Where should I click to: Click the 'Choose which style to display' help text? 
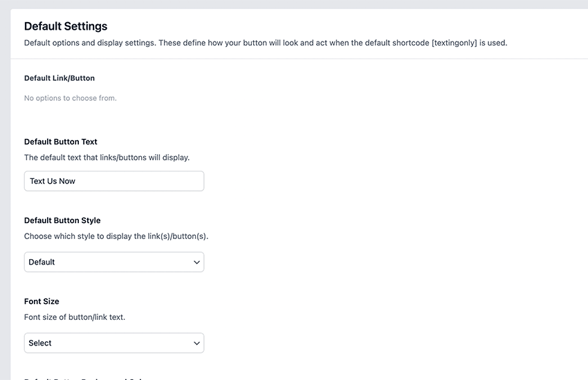coord(116,236)
